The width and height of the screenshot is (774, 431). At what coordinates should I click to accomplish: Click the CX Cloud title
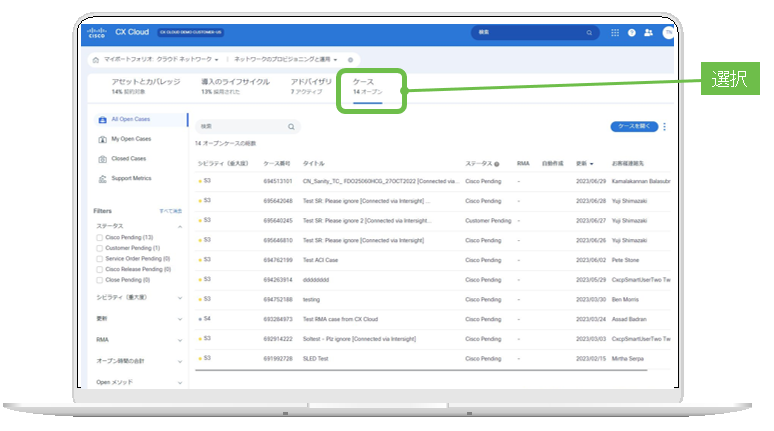coord(132,32)
